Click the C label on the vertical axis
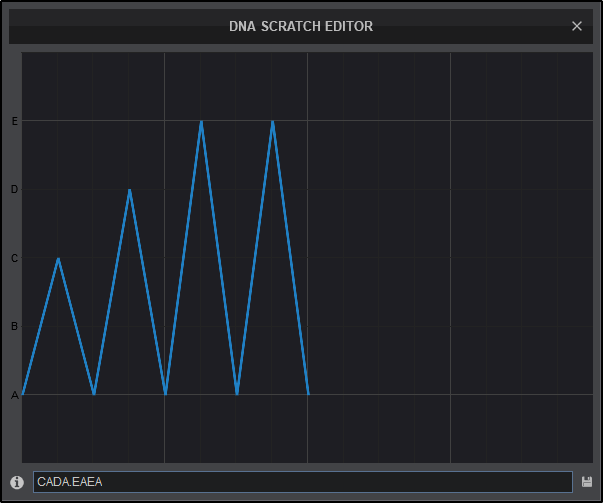This screenshot has width=603, height=503. [14, 258]
